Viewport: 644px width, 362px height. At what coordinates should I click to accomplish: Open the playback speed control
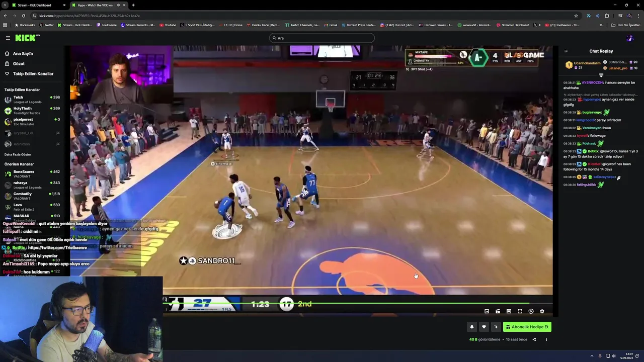(x=531, y=311)
